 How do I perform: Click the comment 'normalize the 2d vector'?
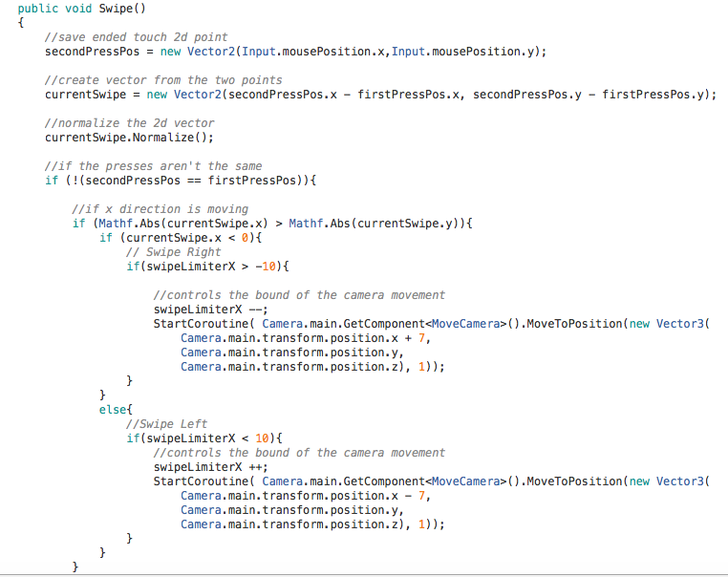click(x=130, y=122)
